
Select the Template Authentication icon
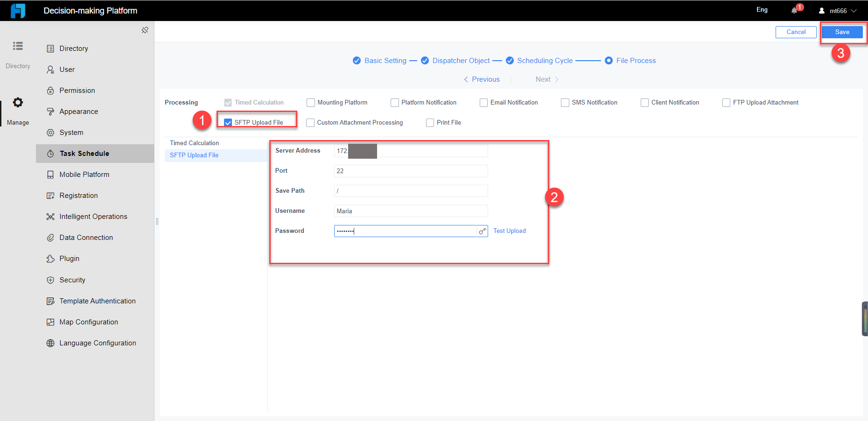coord(50,301)
